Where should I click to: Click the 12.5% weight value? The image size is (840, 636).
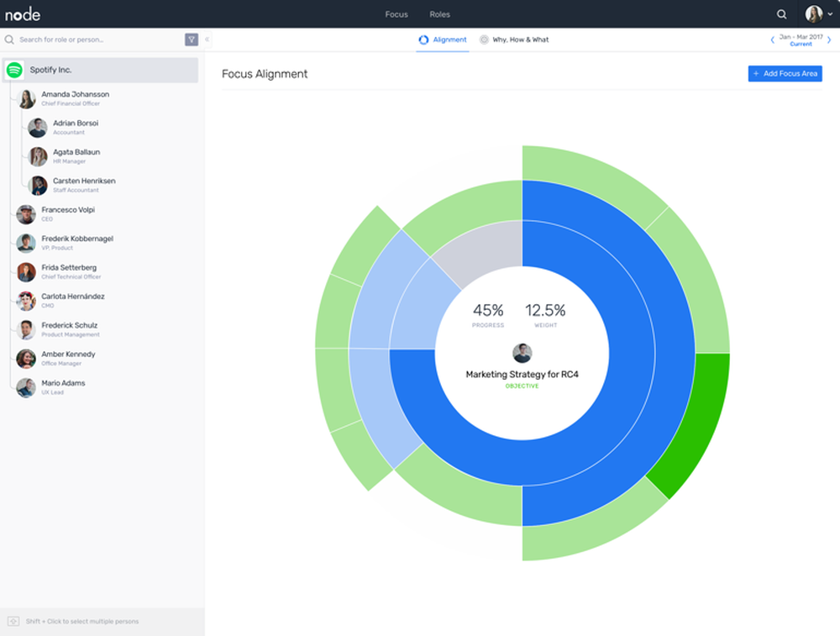(545, 310)
